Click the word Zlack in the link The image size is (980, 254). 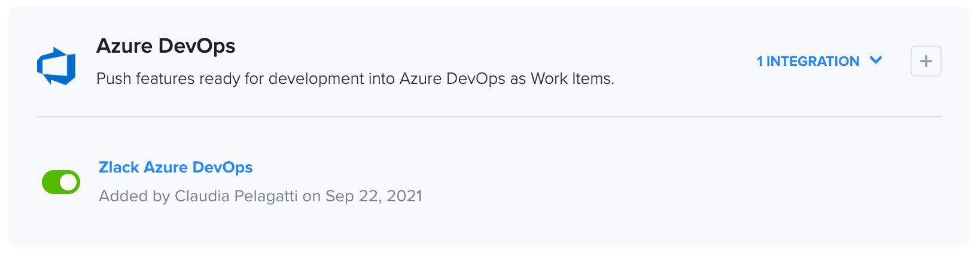[x=119, y=167]
